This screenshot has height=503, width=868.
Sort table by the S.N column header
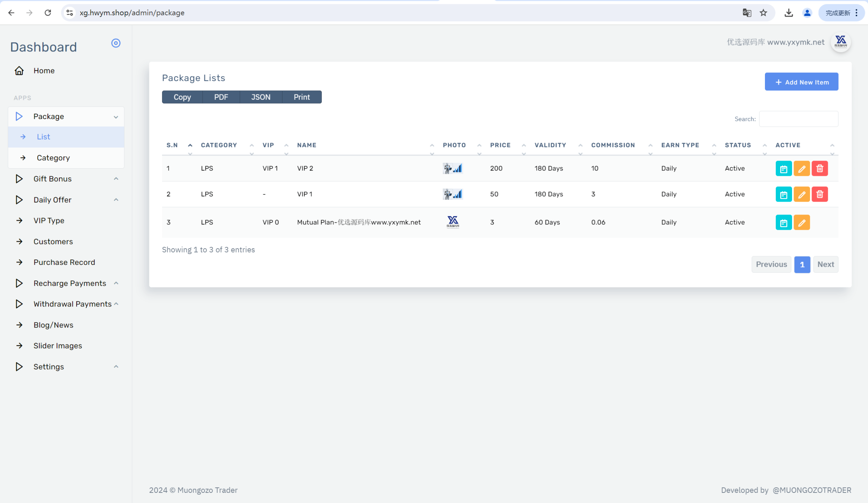click(172, 145)
